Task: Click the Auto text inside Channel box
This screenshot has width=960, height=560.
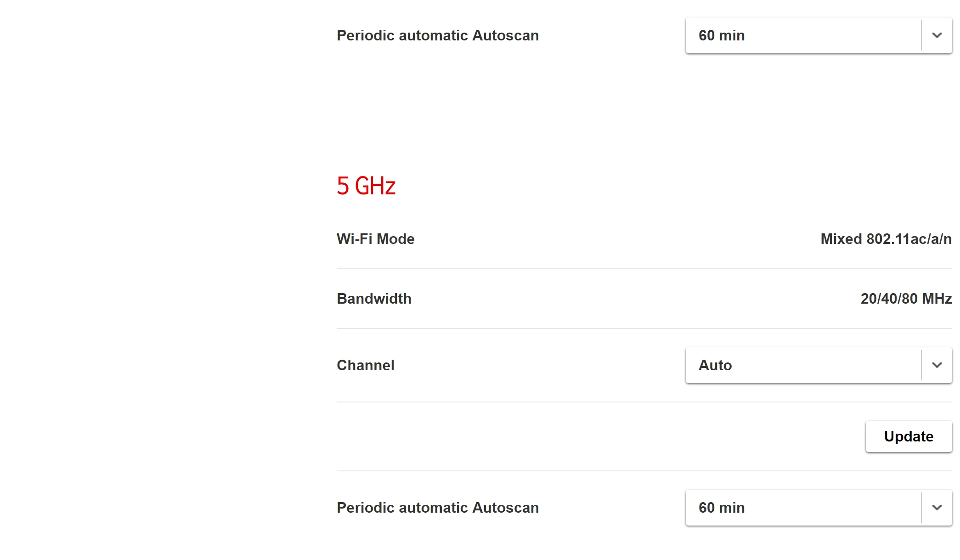Action: pos(715,365)
